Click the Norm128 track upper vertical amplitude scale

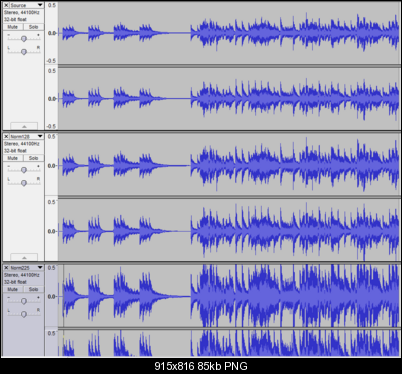tap(51, 164)
